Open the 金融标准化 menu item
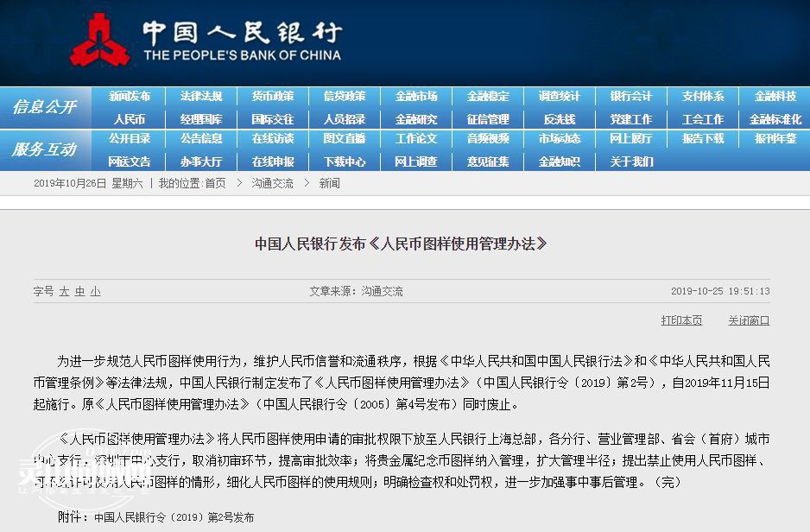This screenshot has height=532, width=810. [775, 119]
